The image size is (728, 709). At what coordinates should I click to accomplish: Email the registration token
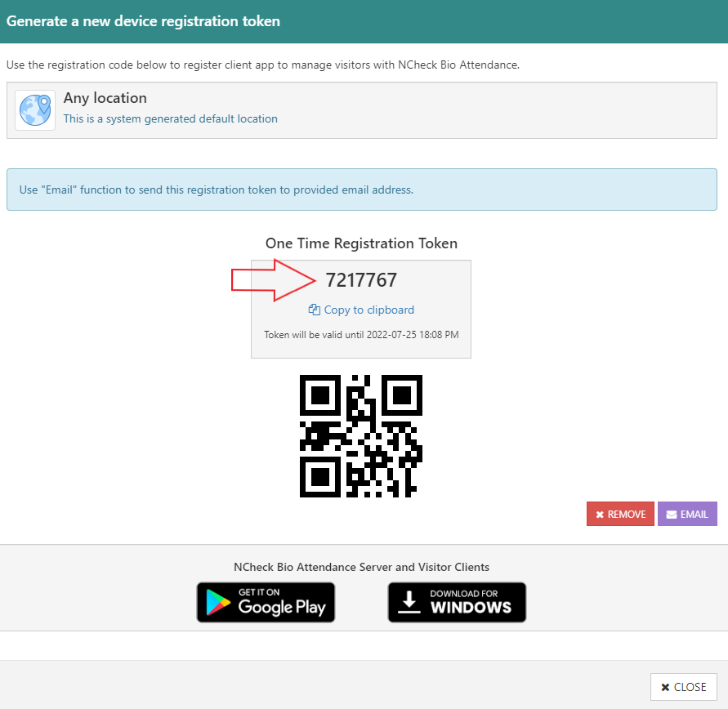click(x=687, y=514)
